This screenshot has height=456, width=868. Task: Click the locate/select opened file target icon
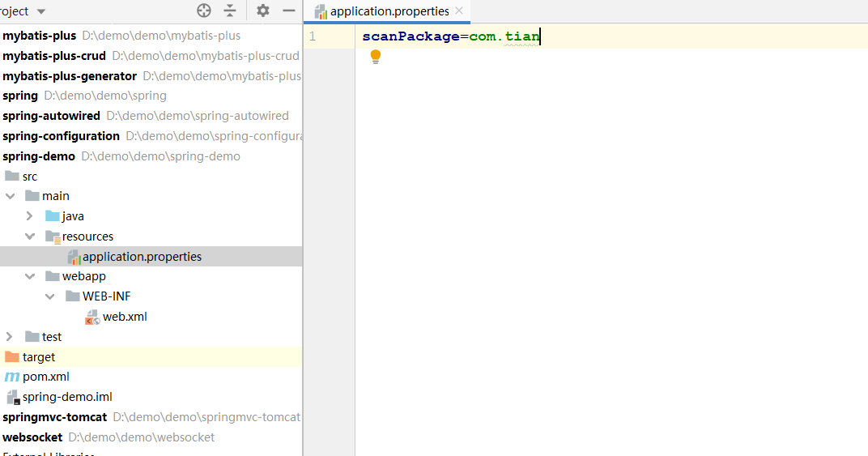204,11
